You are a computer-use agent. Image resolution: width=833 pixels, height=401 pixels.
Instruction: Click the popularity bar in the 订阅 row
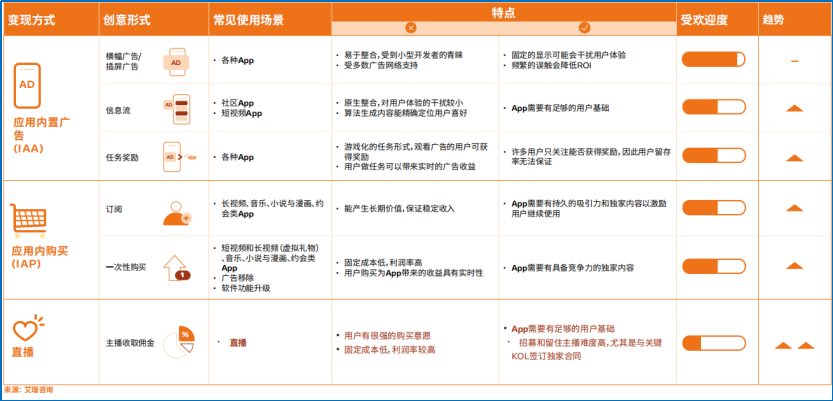pyautogui.click(x=714, y=212)
